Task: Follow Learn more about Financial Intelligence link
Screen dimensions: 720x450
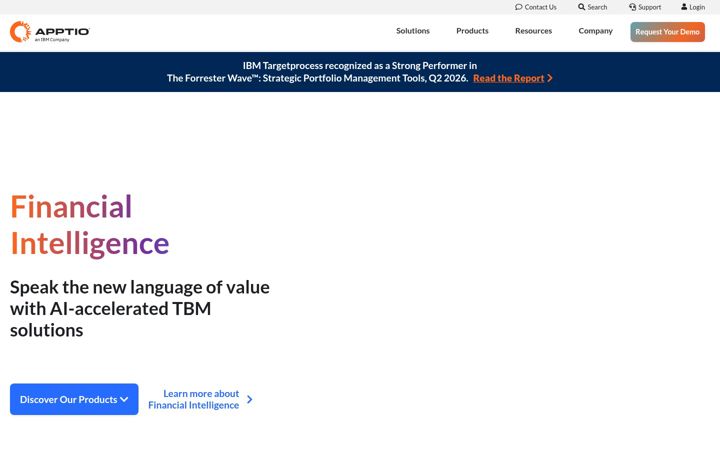Action: 193,399
